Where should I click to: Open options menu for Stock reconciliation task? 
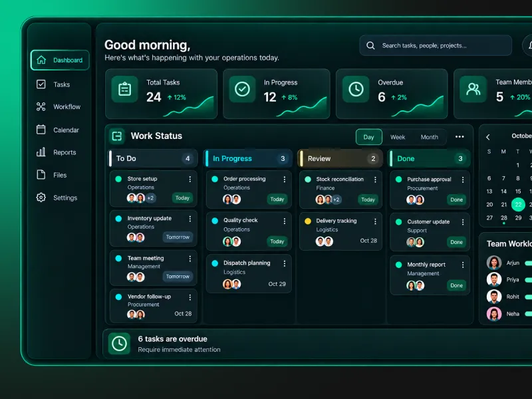pyautogui.click(x=375, y=180)
